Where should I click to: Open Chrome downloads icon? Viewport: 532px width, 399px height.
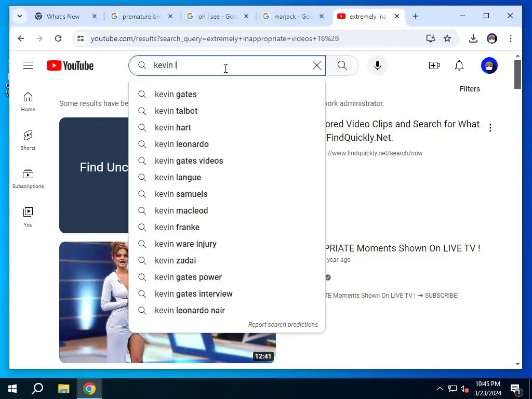pos(473,38)
